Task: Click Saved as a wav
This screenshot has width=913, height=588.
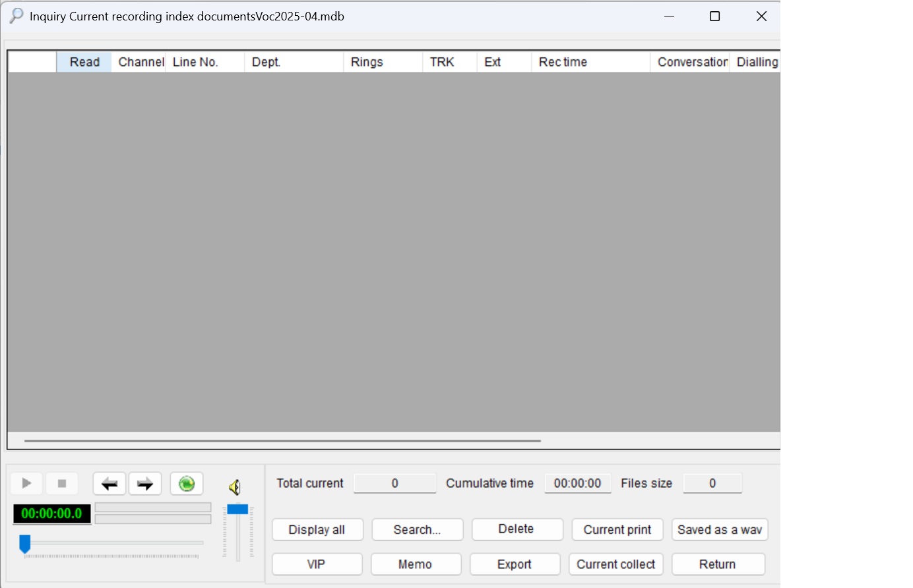Action: [x=719, y=529]
